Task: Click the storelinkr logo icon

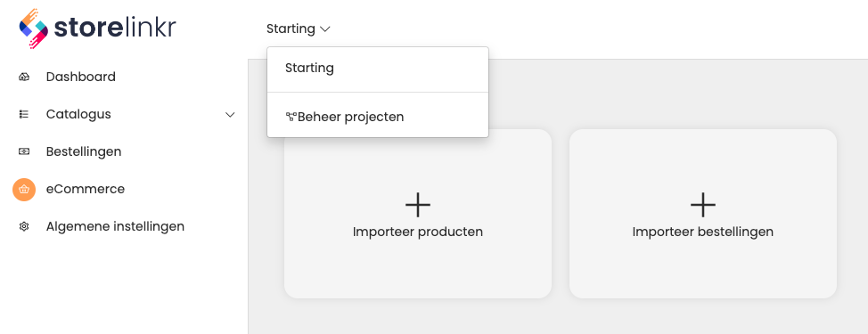Action: point(34,29)
